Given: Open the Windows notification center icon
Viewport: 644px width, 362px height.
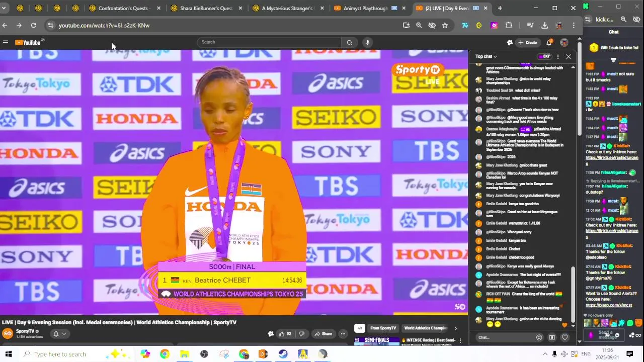Looking at the screenshot, I should tap(629, 354).
